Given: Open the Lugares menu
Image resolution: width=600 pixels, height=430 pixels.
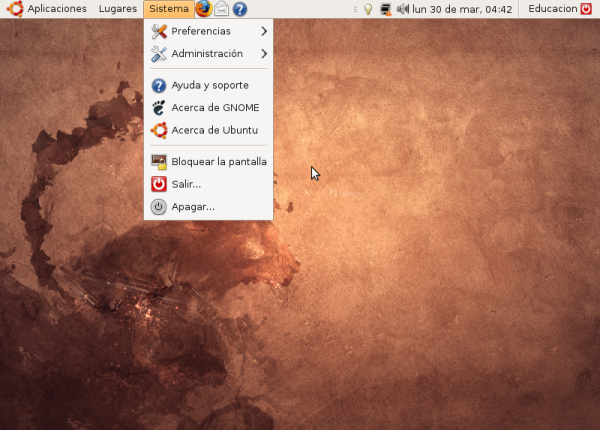Looking at the screenshot, I should [118, 9].
